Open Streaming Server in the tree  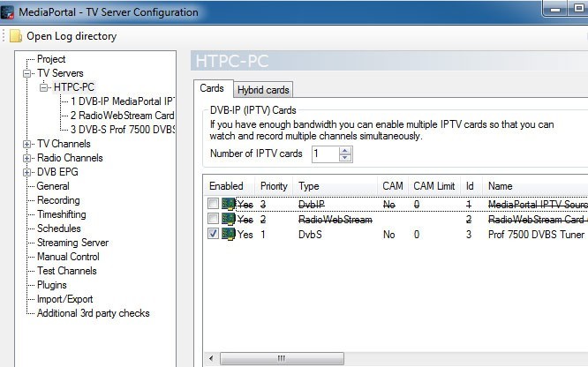tap(72, 243)
